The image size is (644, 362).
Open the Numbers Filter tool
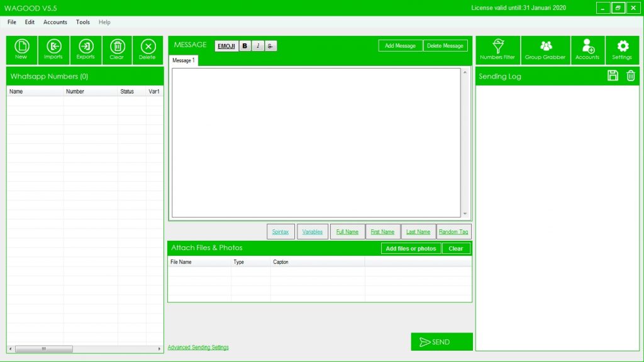pos(497,50)
